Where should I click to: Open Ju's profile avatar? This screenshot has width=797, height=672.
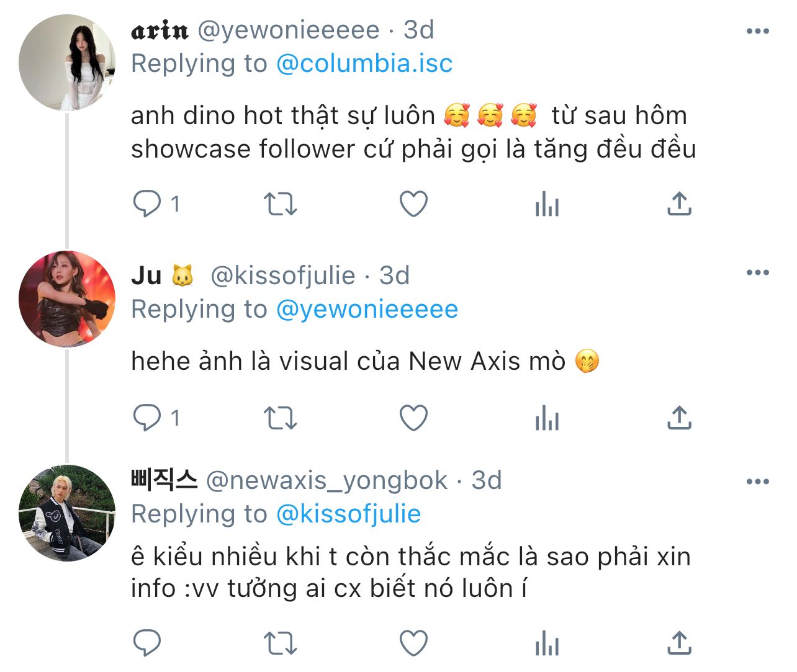67,298
